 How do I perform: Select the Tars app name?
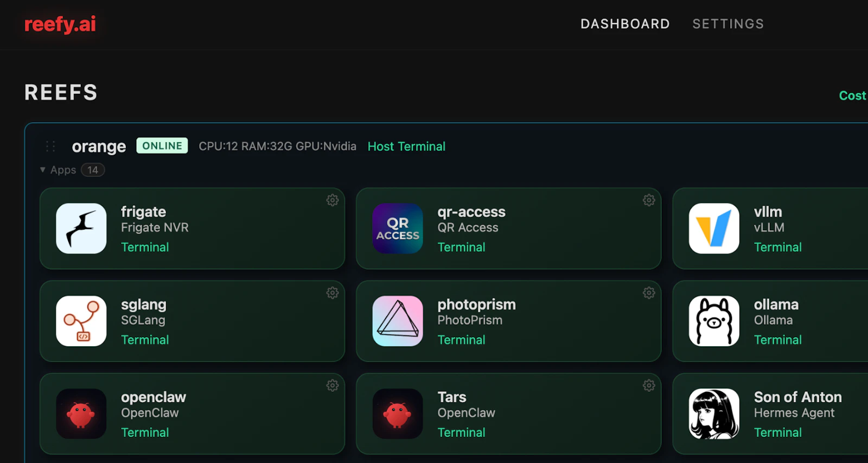coord(452,397)
